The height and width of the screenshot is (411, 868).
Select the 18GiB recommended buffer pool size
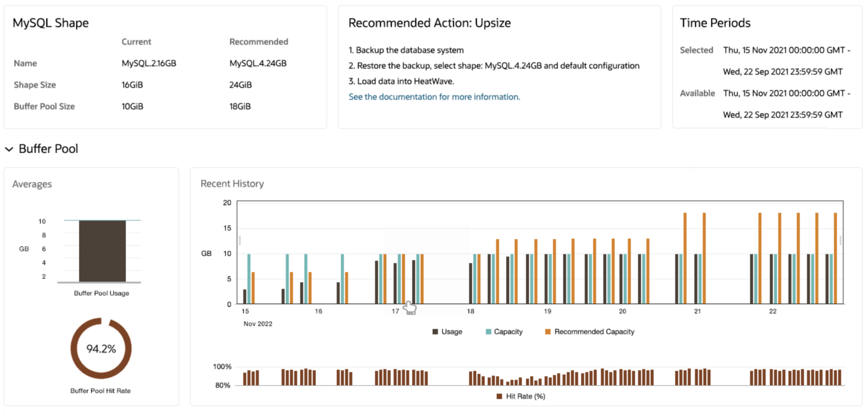click(240, 107)
